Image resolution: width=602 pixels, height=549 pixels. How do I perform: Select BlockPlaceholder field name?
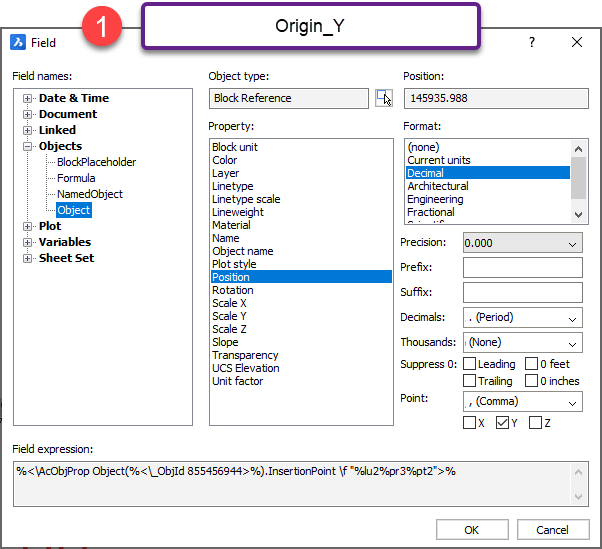pyautogui.click(x=96, y=162)
